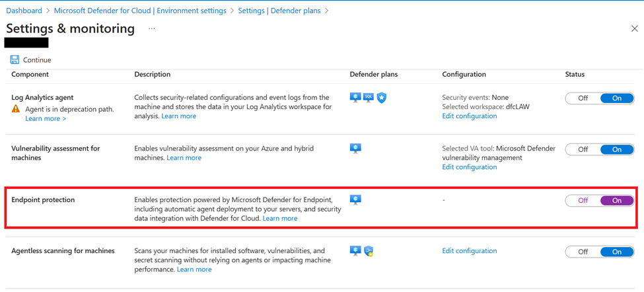Click 'Agent is in deprecation path.' text
This screenshot has height=292, width=644.
[69, 109]
